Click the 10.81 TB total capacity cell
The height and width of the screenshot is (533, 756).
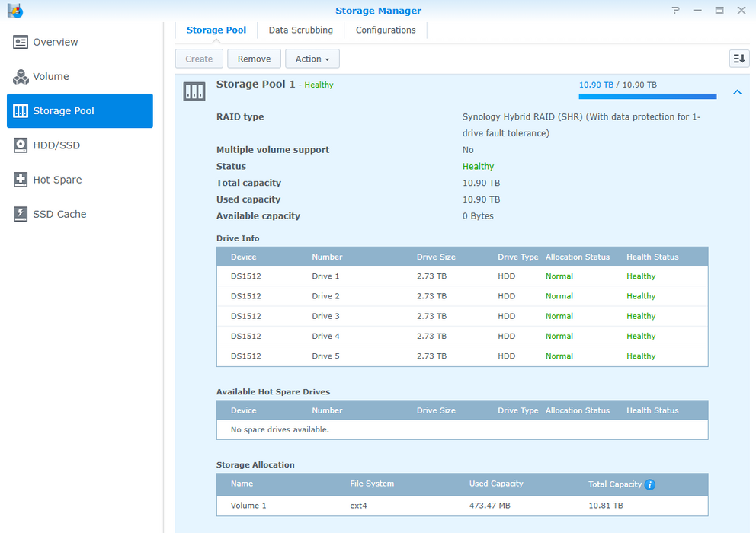606,506
